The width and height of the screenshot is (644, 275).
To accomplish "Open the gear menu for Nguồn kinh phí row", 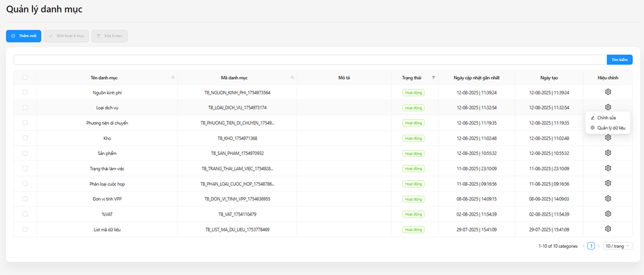I will [608, 92].
